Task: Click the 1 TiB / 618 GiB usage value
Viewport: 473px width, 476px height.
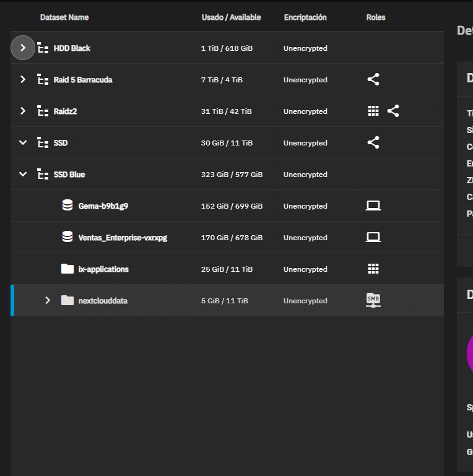Action: [227, 48]
